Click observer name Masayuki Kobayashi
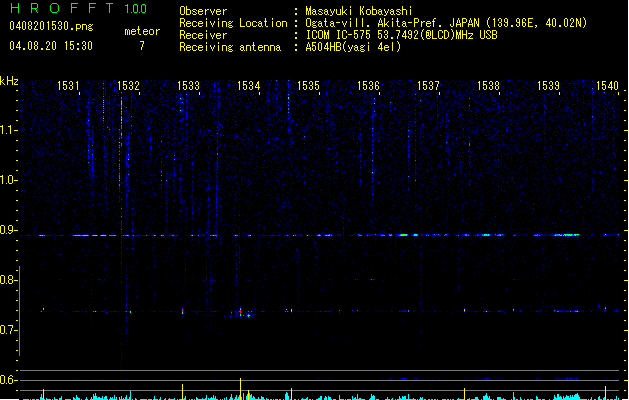The image size is (629, 400). pos(359,11)
